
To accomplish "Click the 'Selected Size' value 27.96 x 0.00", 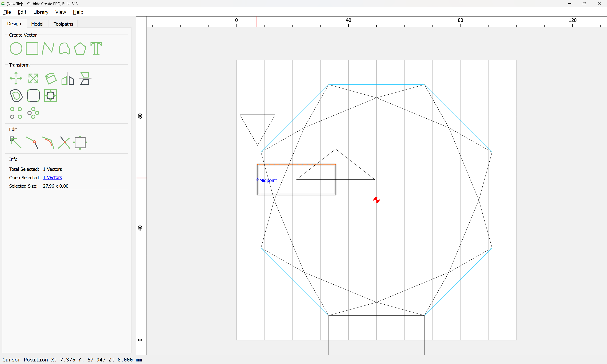I will [x=56, y=186].
